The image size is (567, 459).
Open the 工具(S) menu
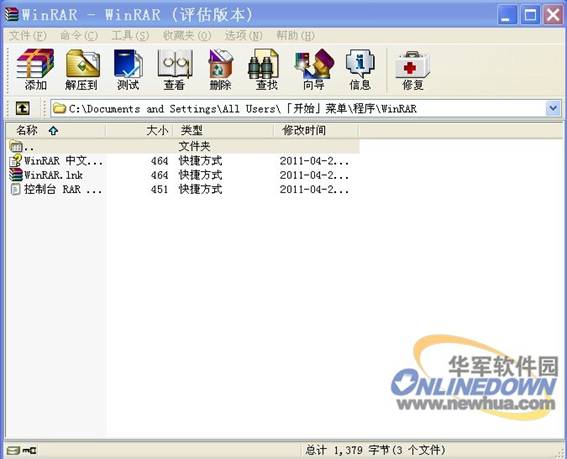(x=130, y=35)
